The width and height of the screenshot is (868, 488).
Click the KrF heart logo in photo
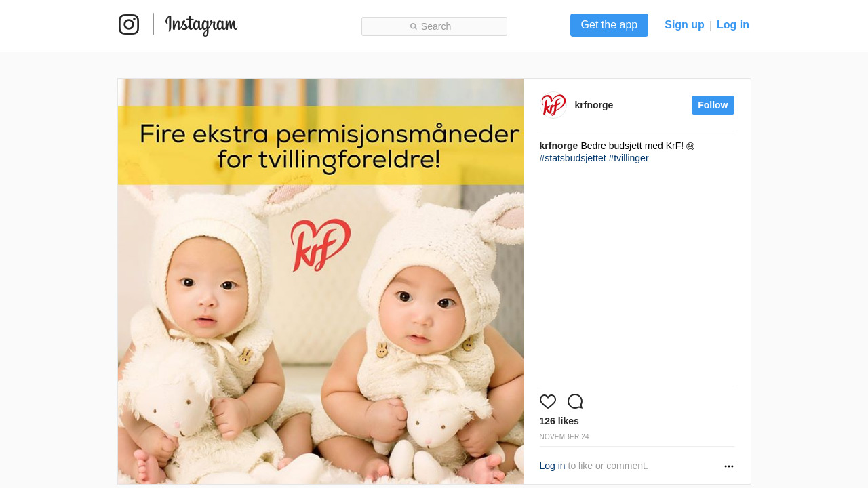321,245
